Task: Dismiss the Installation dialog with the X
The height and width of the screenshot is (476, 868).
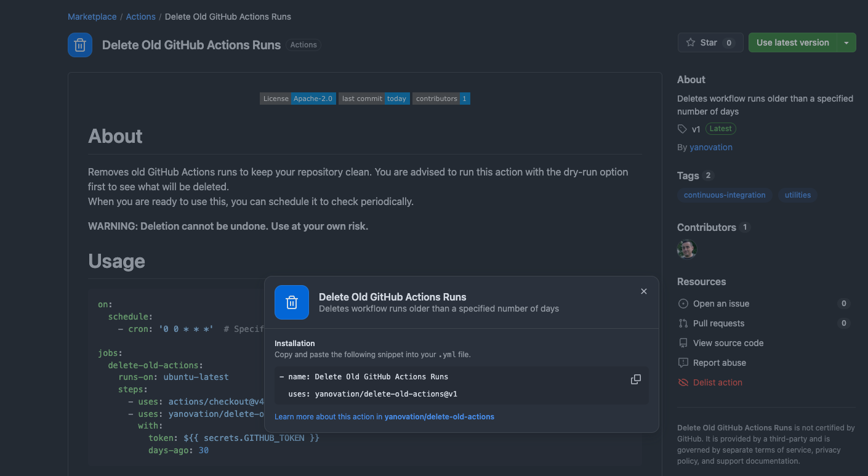Action: pos(643,291)
